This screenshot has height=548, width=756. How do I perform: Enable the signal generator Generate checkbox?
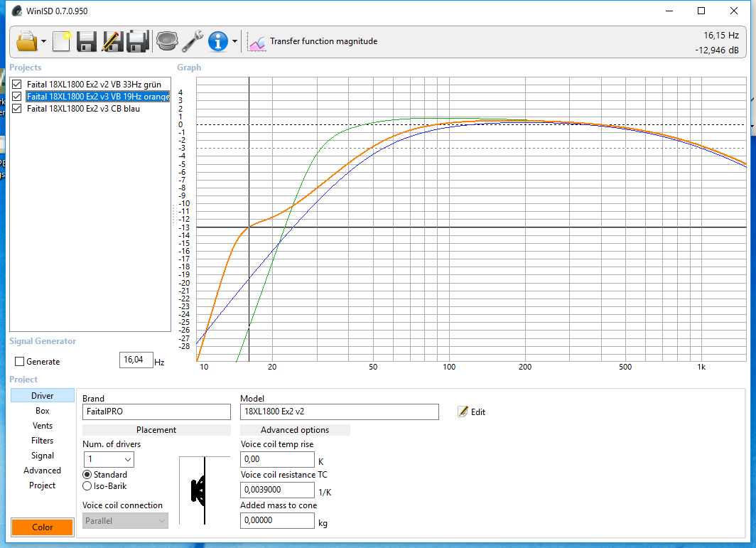point(20,362)
